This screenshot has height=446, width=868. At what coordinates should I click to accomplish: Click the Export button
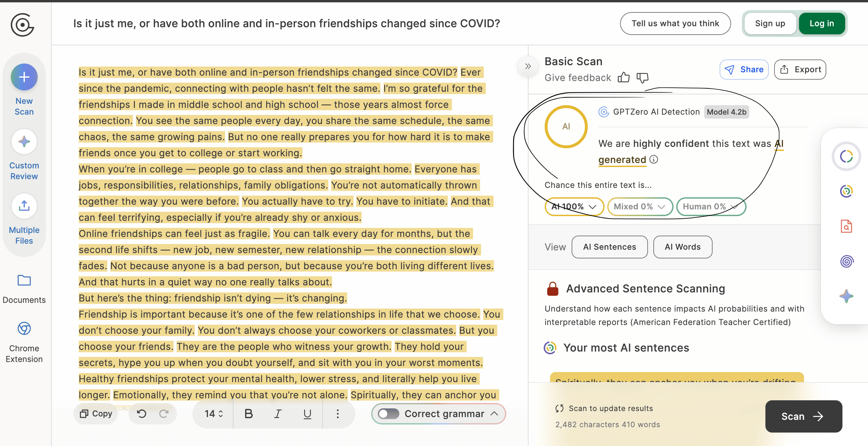tap(800, 69)
